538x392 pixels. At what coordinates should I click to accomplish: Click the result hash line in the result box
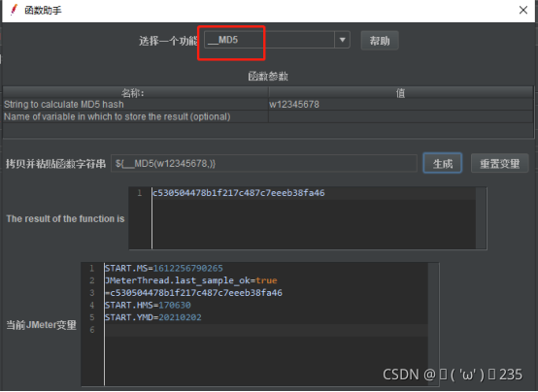pos(239,193)
